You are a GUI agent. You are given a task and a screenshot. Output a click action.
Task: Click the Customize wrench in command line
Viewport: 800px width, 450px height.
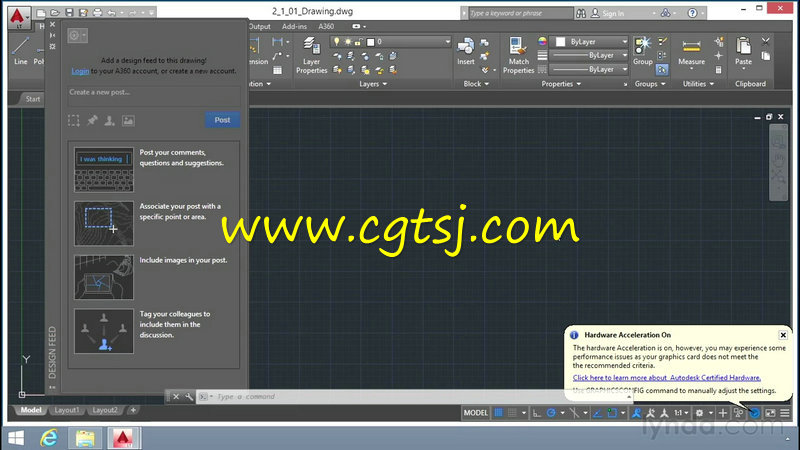pos(189,396)
